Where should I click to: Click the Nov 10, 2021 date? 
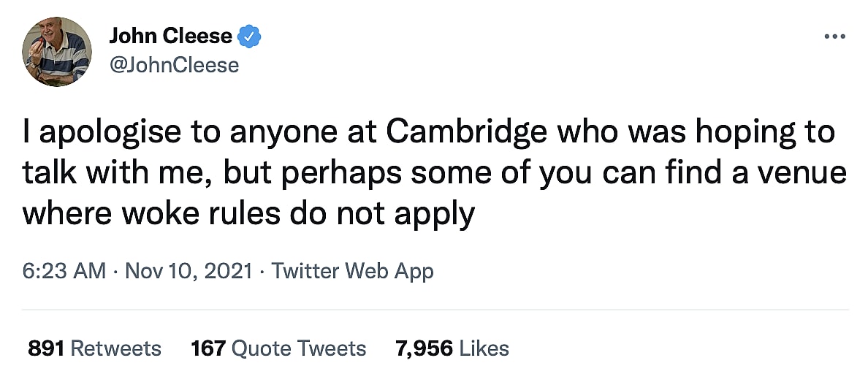pyautogui.click(x=189, y=272)
